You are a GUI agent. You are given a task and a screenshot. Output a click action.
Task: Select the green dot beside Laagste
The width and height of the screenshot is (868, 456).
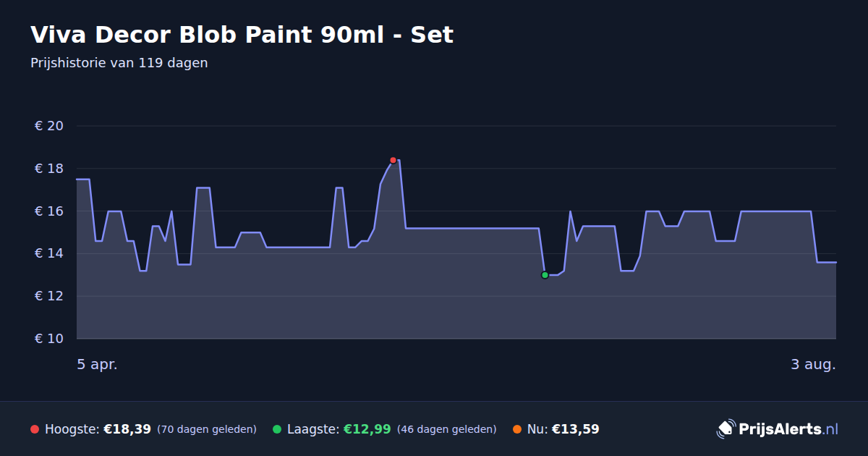[277, 429]
